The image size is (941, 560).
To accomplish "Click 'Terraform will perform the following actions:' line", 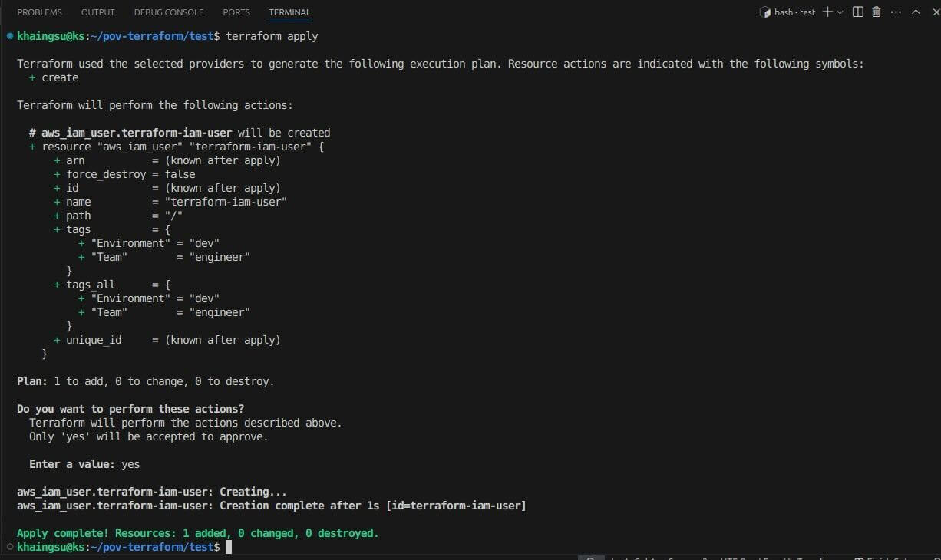I will [x=155, y=105].
